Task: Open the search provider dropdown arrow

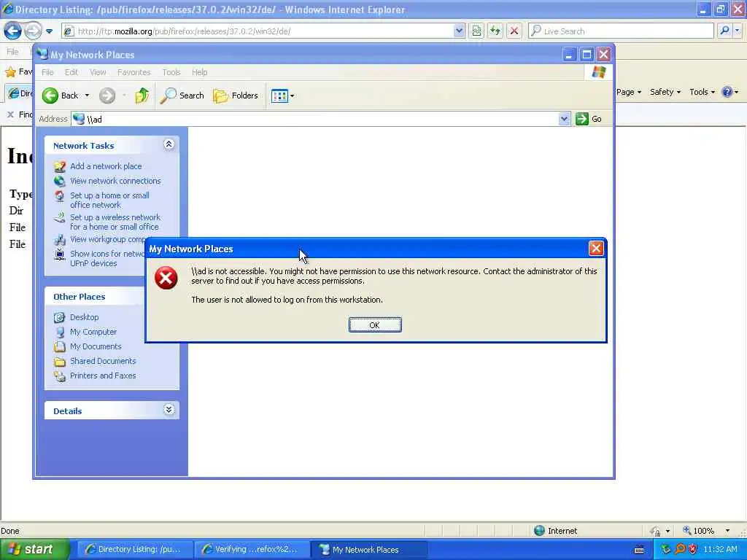Action: click(x=737, y=31)
